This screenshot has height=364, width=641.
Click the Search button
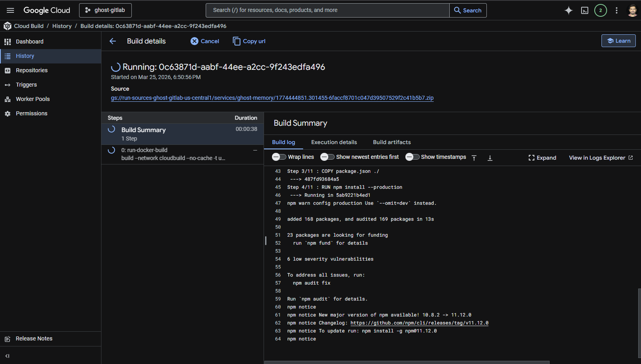tap(468, 10)
